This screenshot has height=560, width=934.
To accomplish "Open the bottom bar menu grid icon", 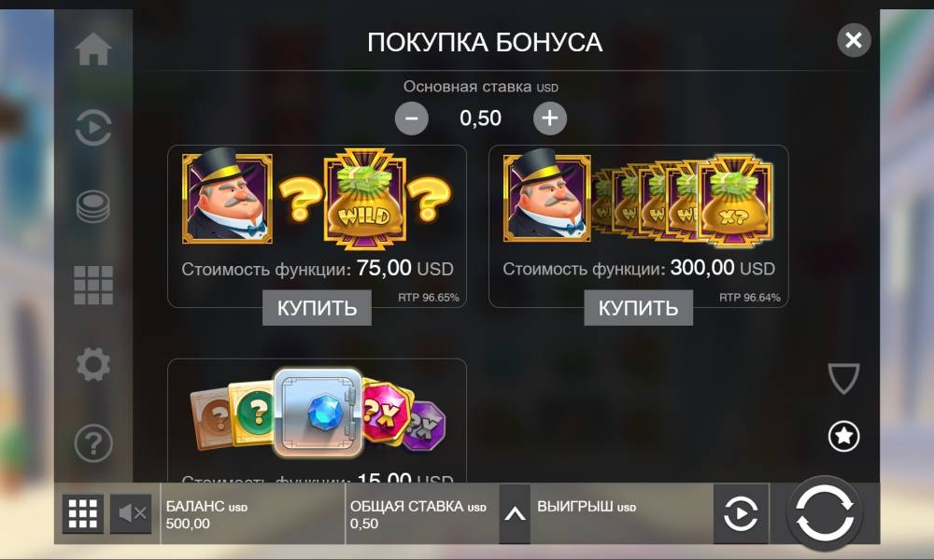I will click(83, 513).
